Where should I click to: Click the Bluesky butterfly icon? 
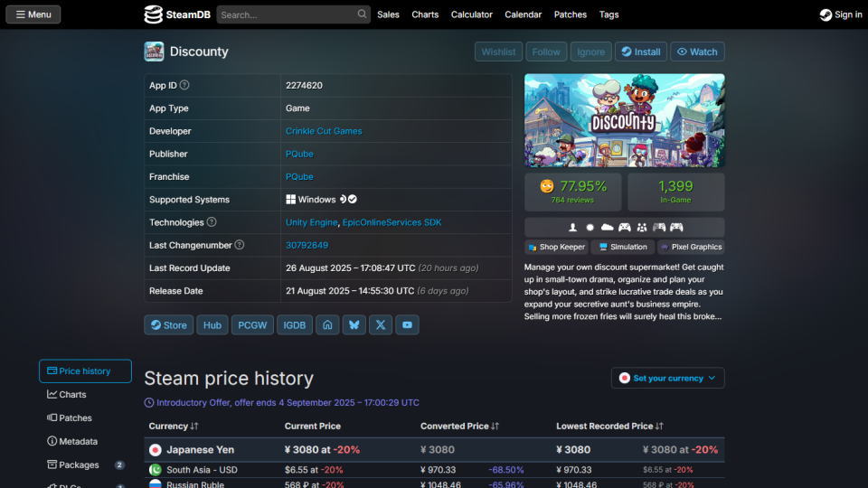(354, 324)
